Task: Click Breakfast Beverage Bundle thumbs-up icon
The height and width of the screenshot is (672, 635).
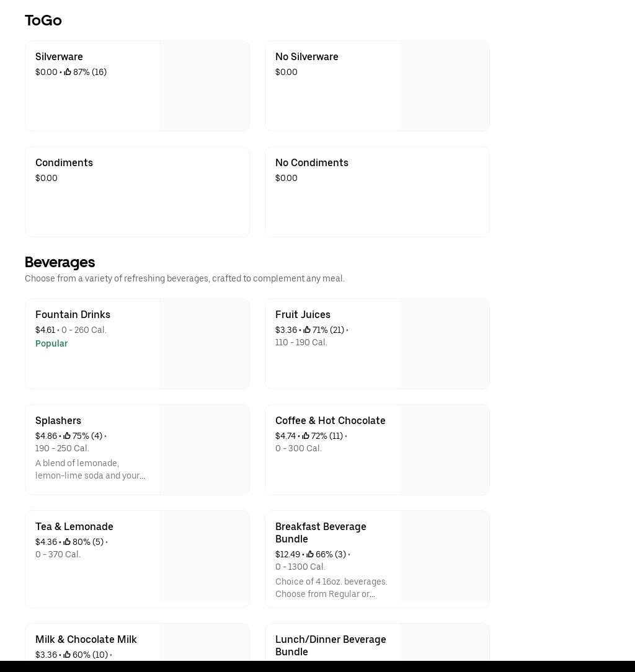Action: coord(310,555)
